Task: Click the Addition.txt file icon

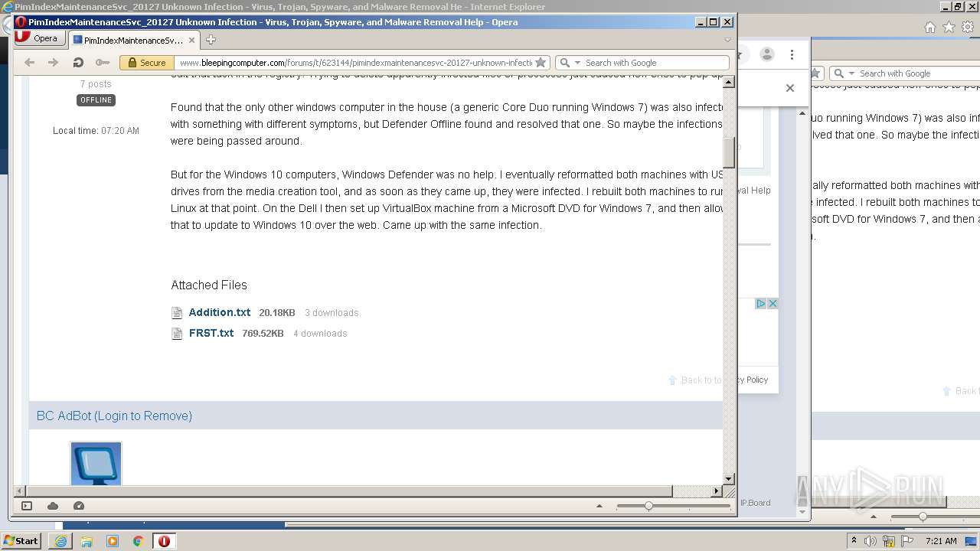Action: (x=177, y=313)
